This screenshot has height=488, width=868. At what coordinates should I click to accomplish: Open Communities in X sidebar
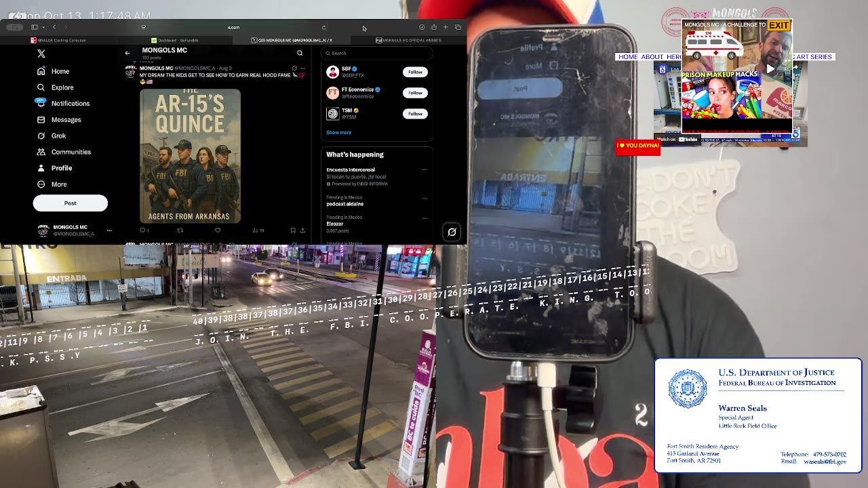click(x=64, y=152)
